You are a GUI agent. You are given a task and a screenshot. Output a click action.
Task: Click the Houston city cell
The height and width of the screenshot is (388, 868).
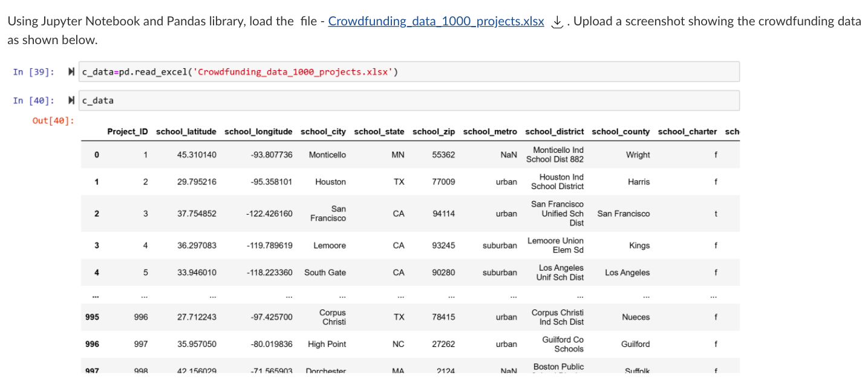pyautogui.click(x=331, y=182)
